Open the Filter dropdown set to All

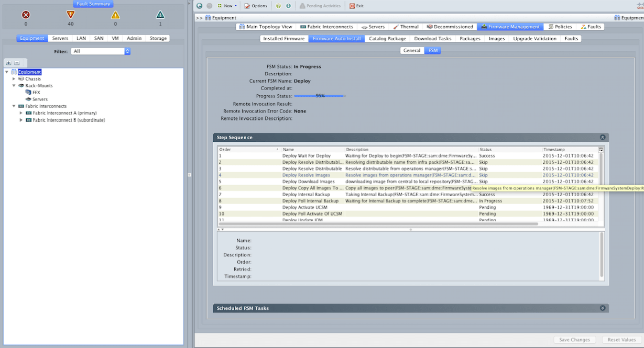coord(101,51)
